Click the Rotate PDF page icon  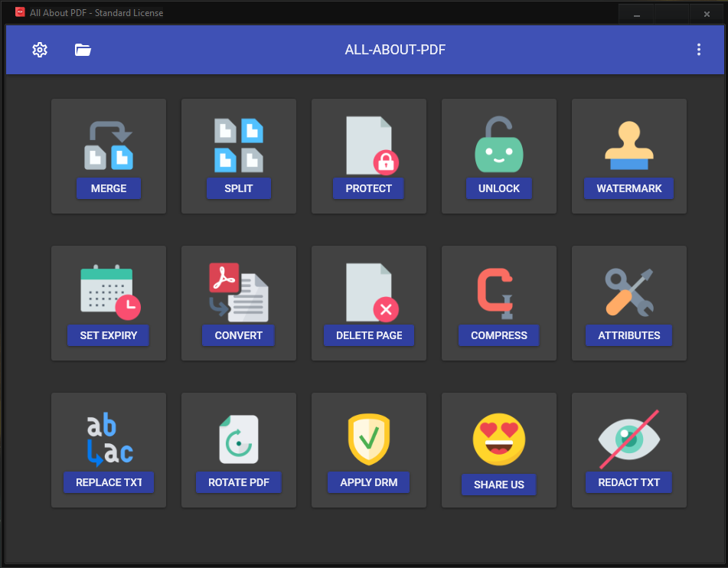239,439
